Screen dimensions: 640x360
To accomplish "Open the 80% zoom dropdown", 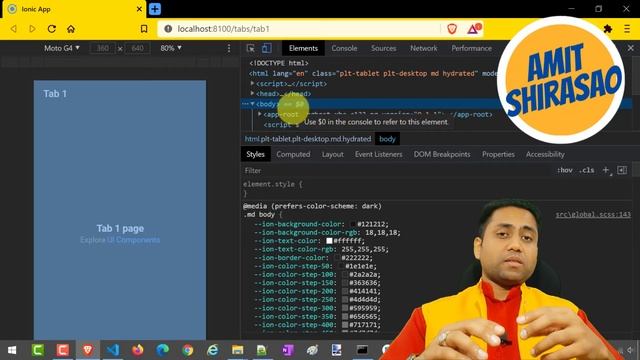I will (x=171, y=48).
